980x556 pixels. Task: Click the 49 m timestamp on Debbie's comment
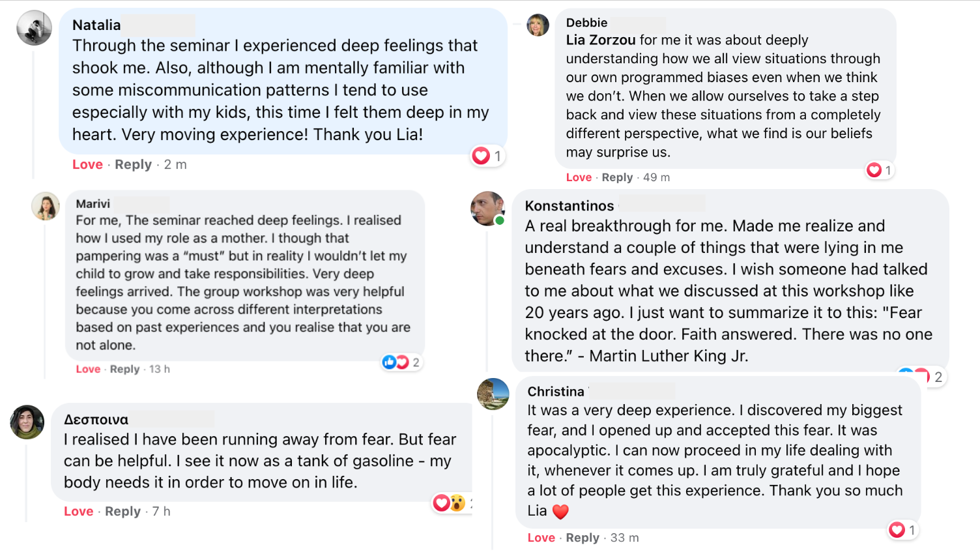click(x=656, y=177)
